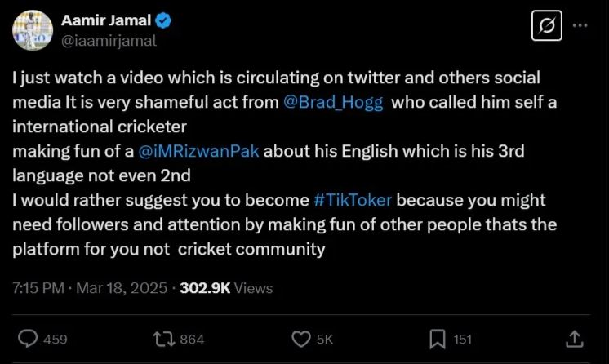Click the 151 bookmarks count
This screenshot has width=609, height=364.
coord(463,339)
